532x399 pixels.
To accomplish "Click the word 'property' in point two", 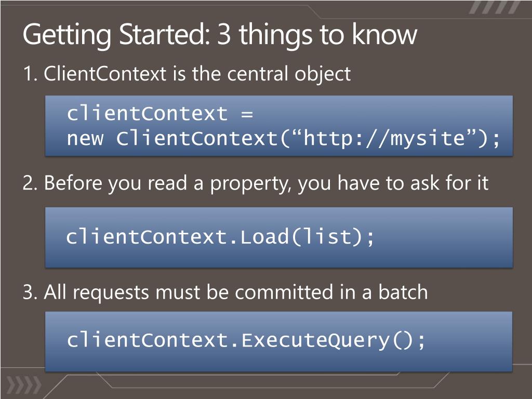I will 251,184.
